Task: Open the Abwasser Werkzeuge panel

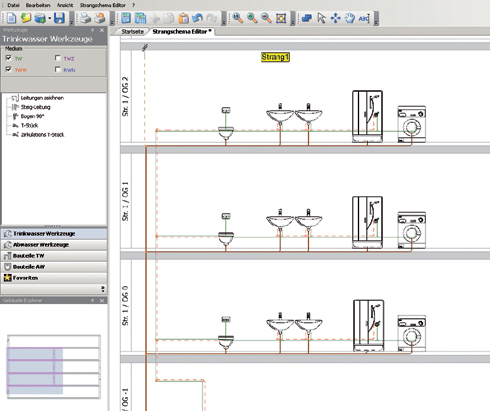Action: click(x=54, y=245)
